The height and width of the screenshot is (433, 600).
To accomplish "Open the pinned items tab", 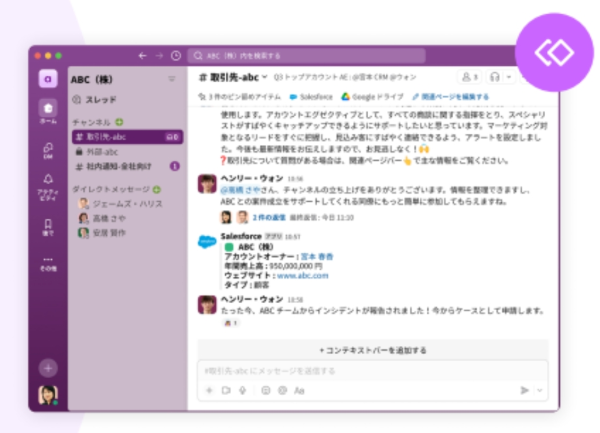I will (240, 97).
